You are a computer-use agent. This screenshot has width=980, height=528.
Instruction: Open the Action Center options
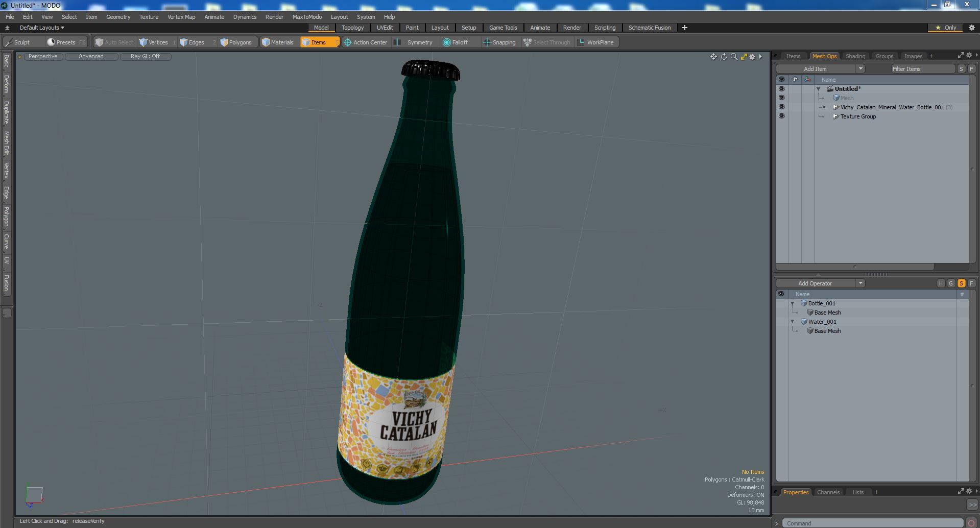click(366, 42)
